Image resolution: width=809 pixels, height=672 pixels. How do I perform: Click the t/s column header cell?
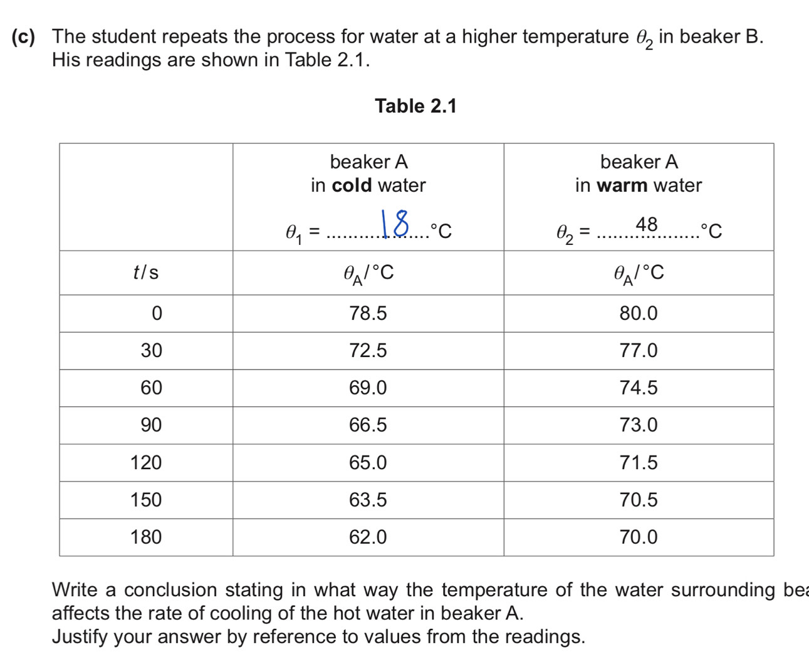click(x=146, y=272)
